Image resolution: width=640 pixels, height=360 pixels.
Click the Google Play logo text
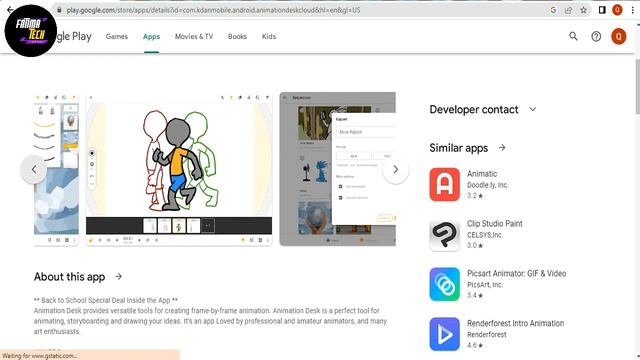tap(73, 36)
